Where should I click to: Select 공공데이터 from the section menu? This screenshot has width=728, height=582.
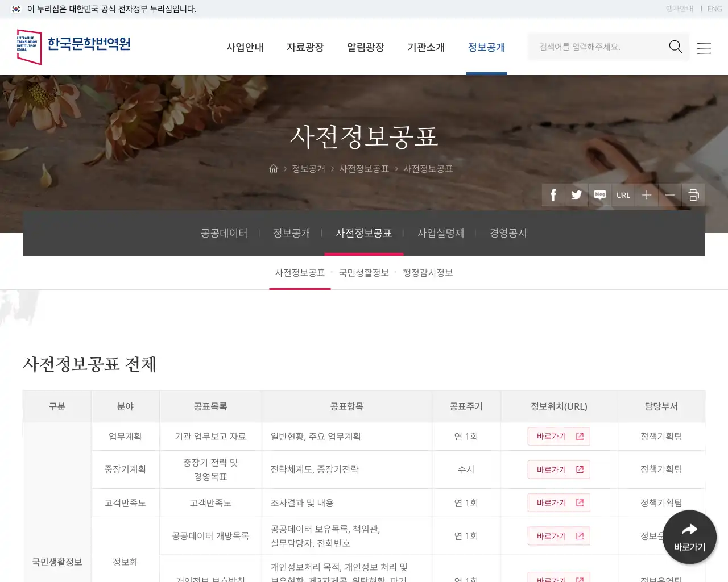(224, 233)
